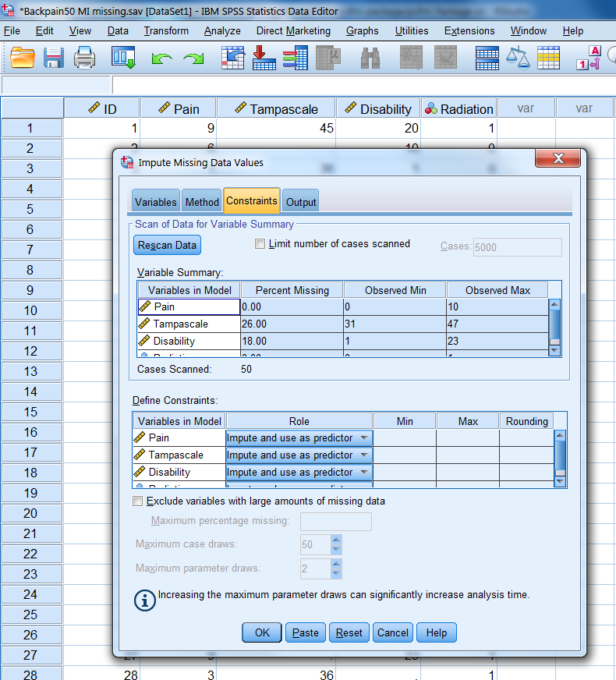Click the Weight Cases scales icon

click(517, 58)
